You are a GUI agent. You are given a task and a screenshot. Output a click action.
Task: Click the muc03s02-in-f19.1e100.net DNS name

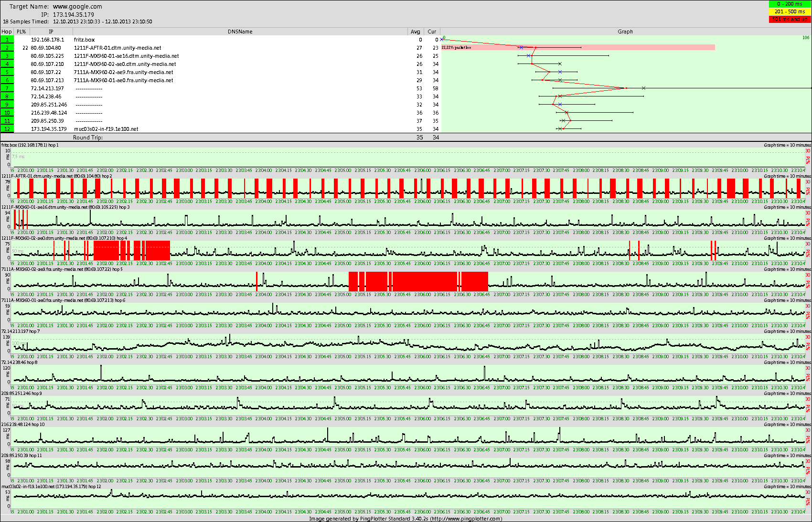click(106, 129)
